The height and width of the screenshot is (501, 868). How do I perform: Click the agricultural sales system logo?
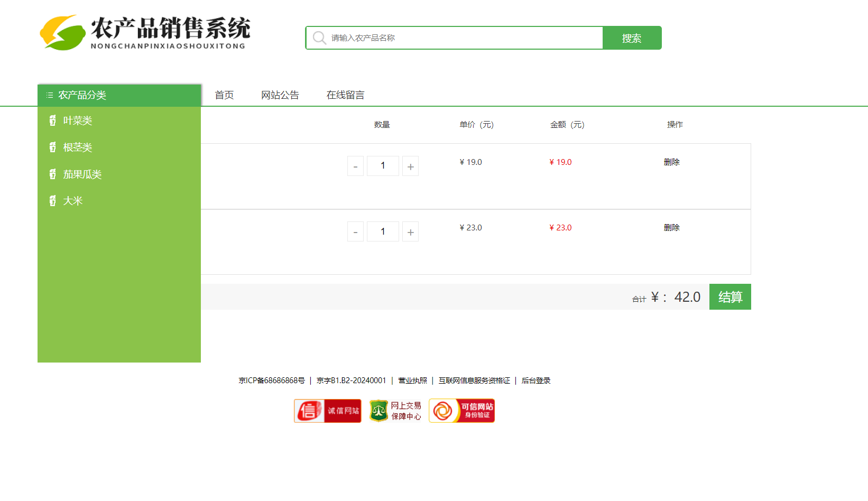tap(145, 33)
